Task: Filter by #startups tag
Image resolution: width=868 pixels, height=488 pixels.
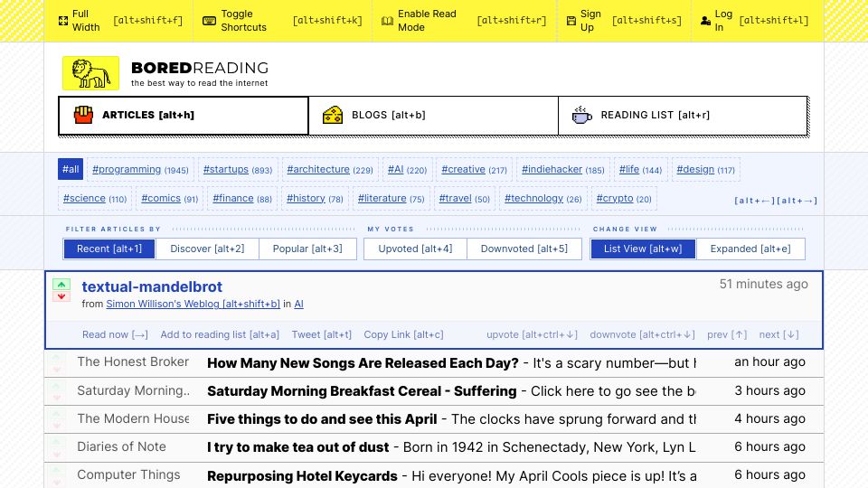Action: tap(238, 169)
